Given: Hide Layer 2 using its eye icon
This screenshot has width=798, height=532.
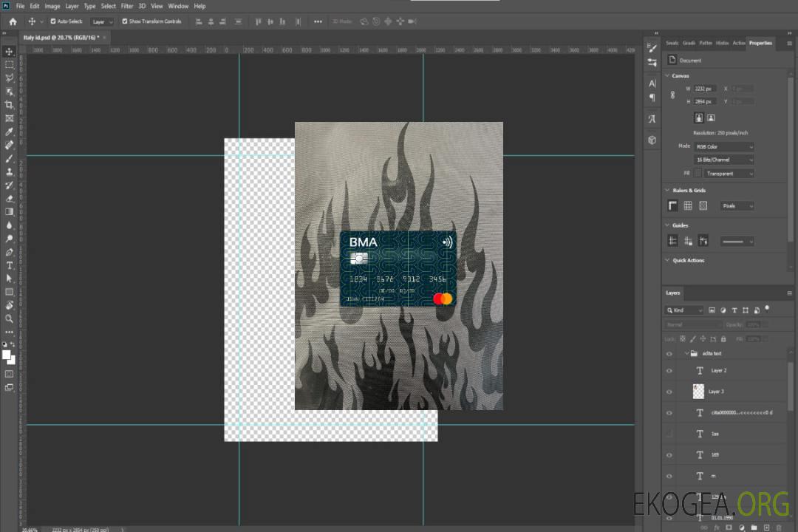Looking at the screenshot, I should coord(669,371).
